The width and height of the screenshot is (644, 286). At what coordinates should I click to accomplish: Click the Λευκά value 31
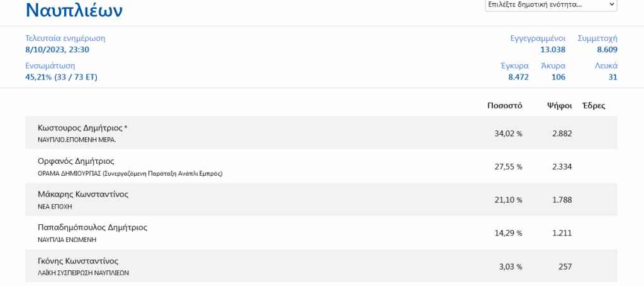tap(613, 77)
